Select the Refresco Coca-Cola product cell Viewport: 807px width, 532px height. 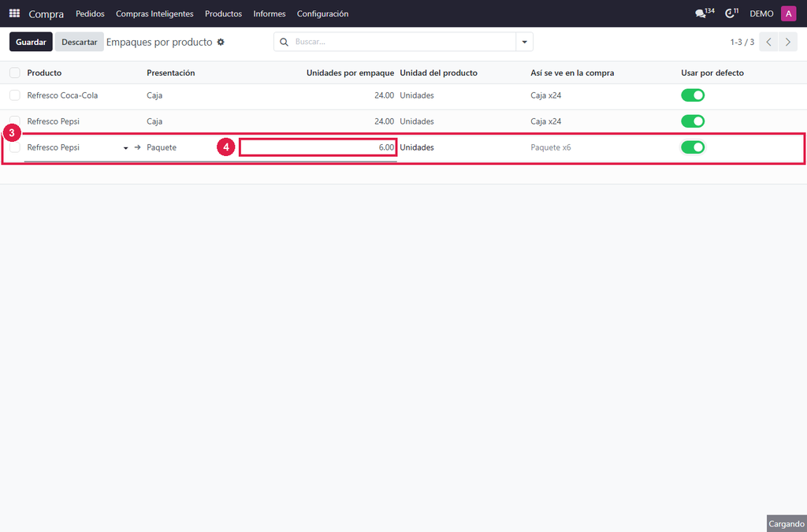point(62,95)
